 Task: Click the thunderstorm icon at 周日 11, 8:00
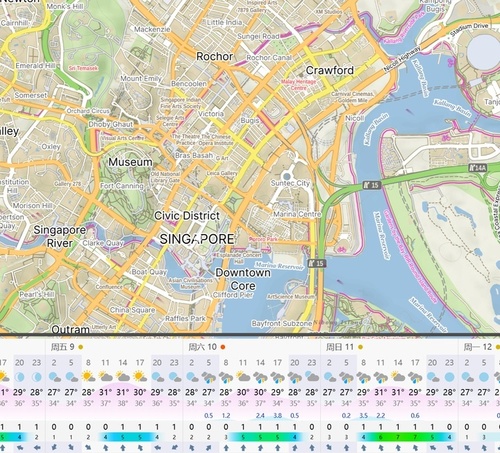pyautogui.click(x=363, y=377)
